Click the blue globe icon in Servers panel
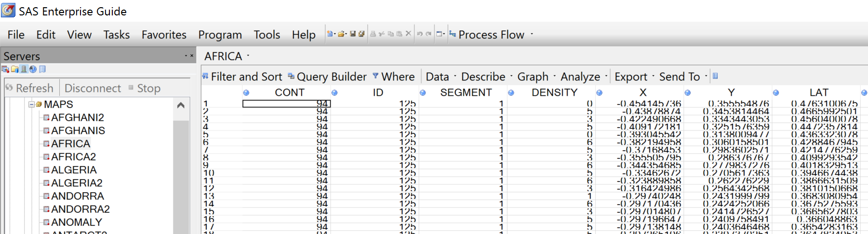The height and width of the screenshot is (234, 868). click(33, 69)
